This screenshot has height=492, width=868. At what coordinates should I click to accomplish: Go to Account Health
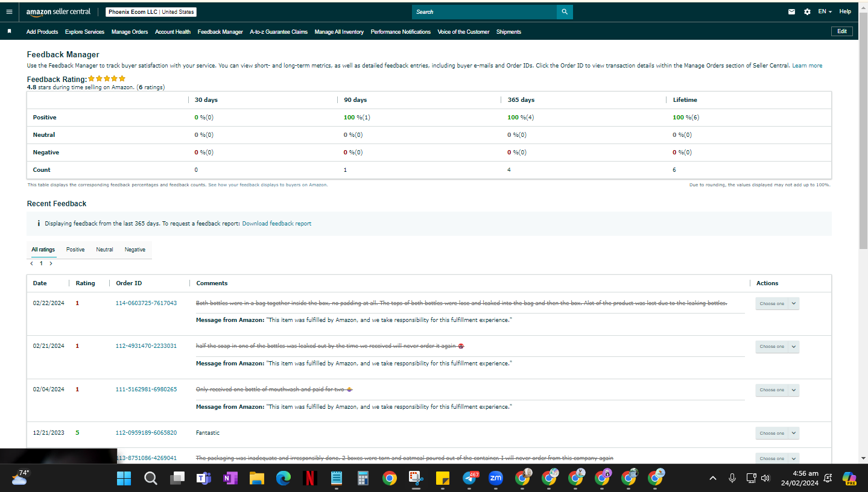pyautogui.click(x=173, y=32)
